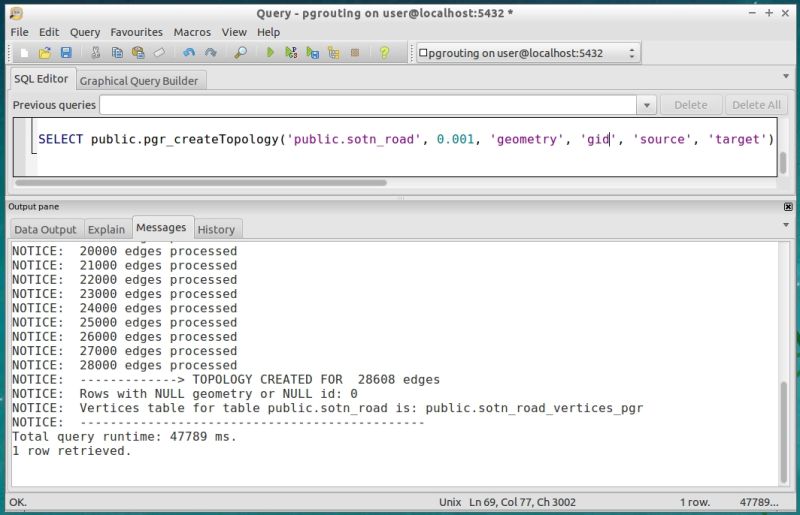Switch to History tab
Image resolution: width=800 pixels, height=515 pixels.
tap(216, 230)
